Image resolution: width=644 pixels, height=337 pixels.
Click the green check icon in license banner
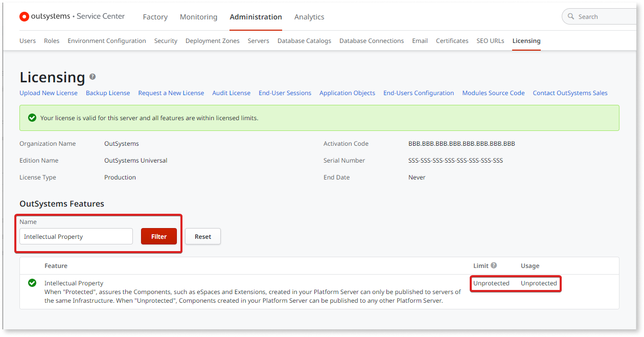click(x=32, y=118)
